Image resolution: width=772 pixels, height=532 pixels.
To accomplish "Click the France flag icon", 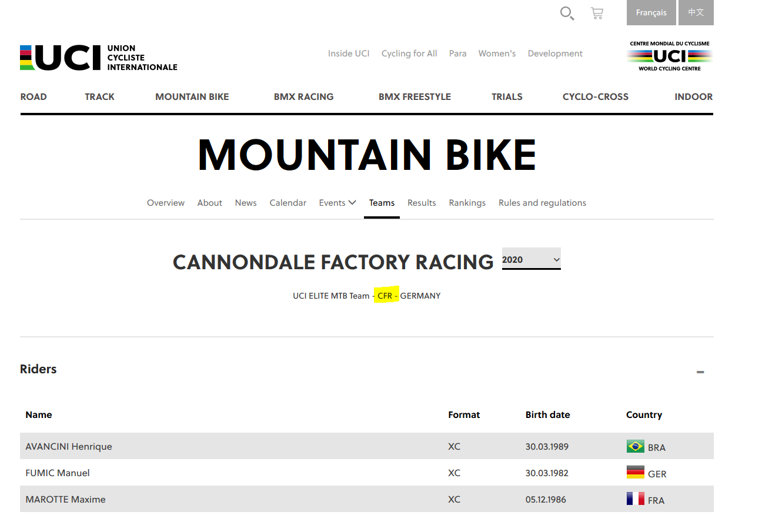I will (x=635, y=500).
